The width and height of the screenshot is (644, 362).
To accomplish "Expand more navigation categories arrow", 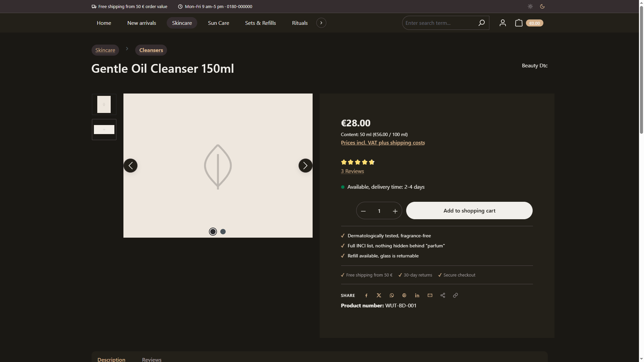I will pos(321,23).
